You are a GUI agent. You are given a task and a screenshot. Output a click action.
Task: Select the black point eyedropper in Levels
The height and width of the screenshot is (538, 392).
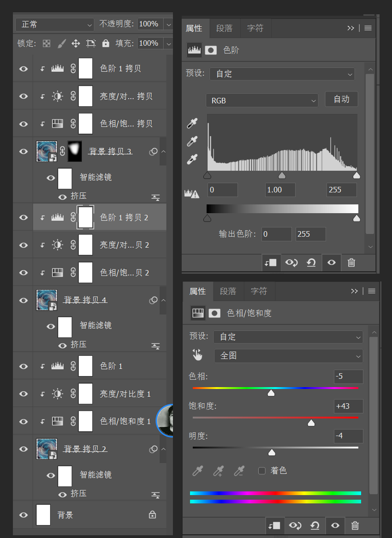(192, 123)
